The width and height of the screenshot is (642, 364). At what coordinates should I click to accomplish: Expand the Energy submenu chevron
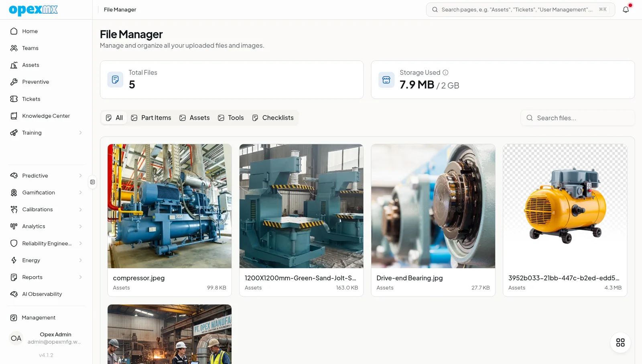click(80, 260)
